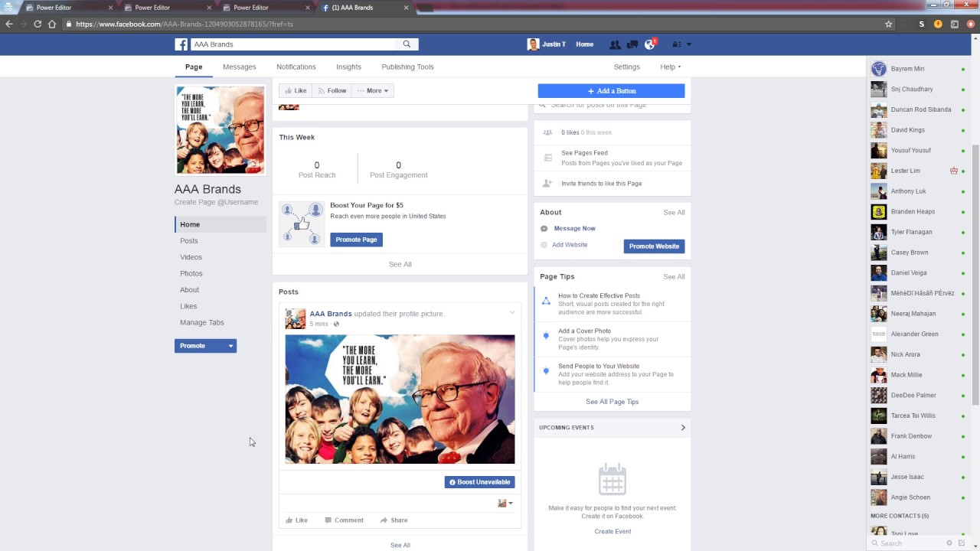Click Add a Button
Screen dimensions: 980x551
point(611,91)
